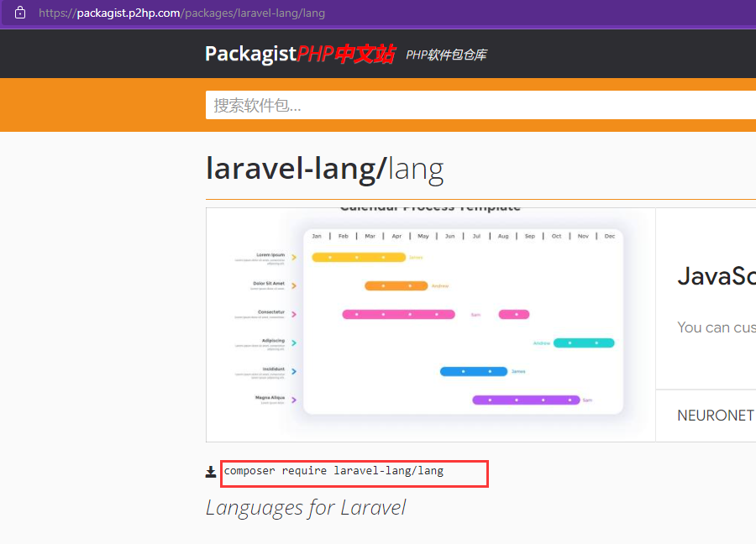
Task: Click the 'Languages for Laravel' description
Action: 306,508
